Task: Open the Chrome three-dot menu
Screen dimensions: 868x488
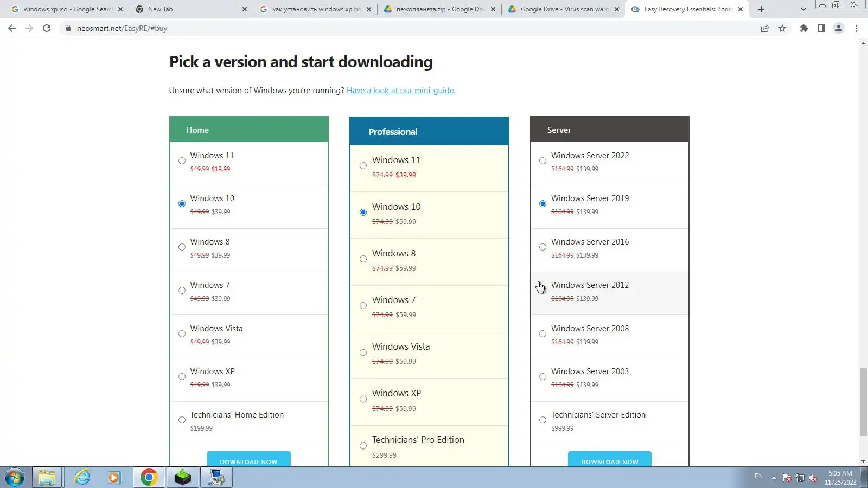Action: (857, 28)
